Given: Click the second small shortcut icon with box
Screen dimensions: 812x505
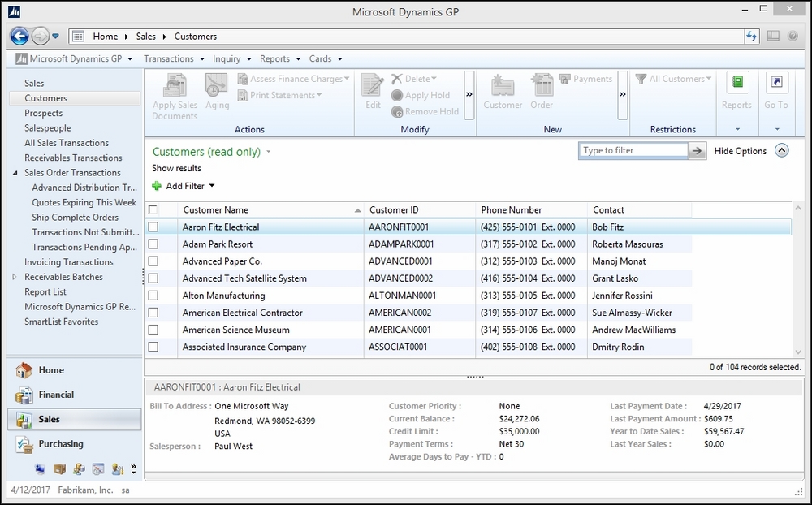Looking at the screenshot, I should (x=59, y=469).
